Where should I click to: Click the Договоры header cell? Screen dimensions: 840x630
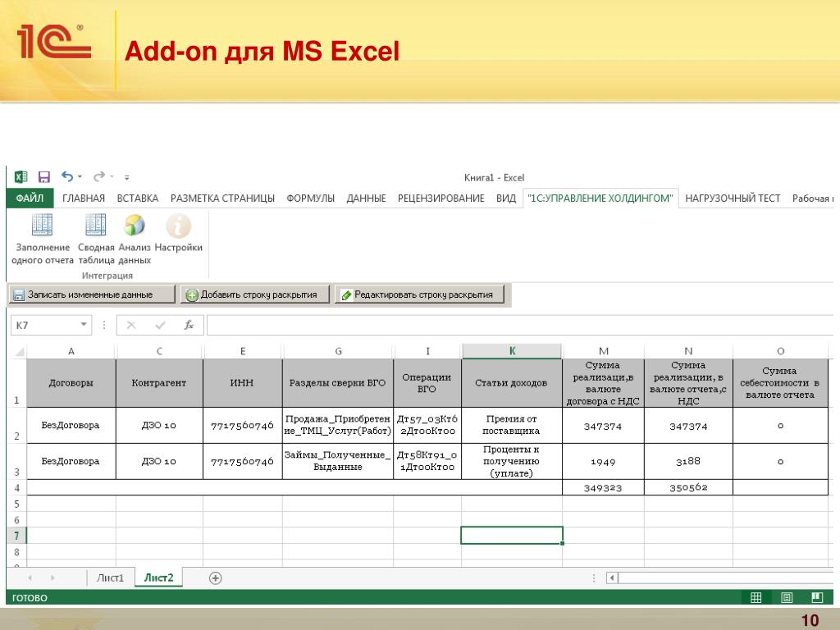pos(71,383)
